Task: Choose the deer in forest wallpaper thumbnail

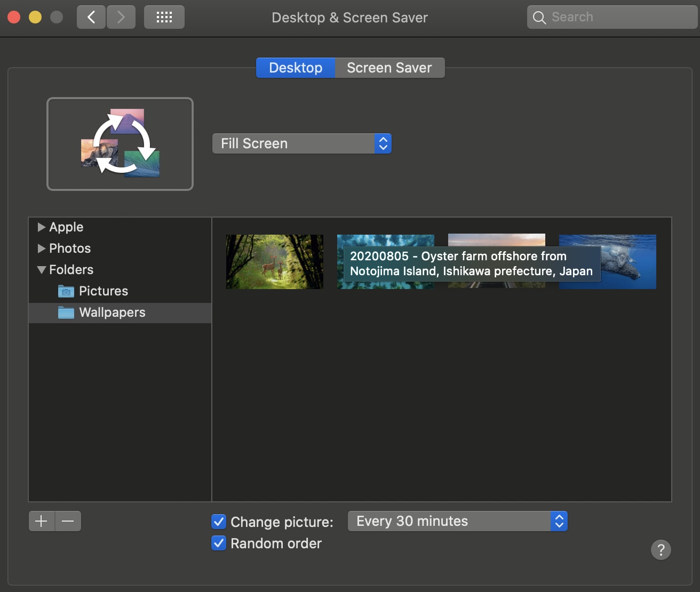Action: [274, 262]
